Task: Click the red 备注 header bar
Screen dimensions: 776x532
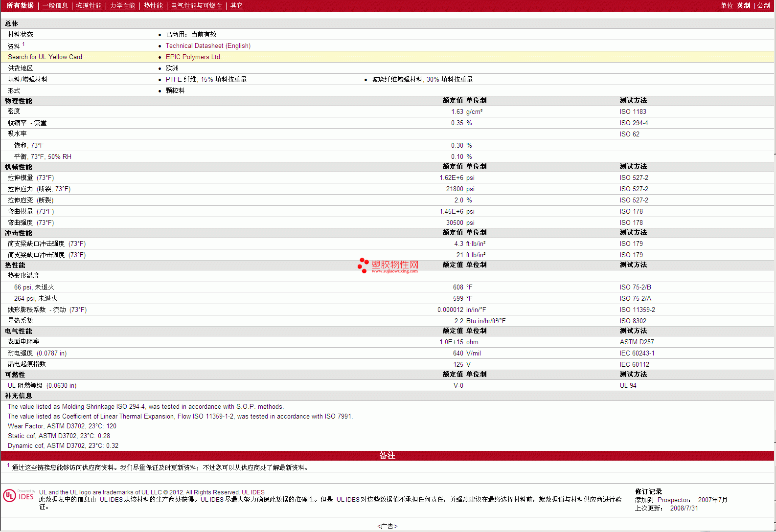Action: point(387,455)
